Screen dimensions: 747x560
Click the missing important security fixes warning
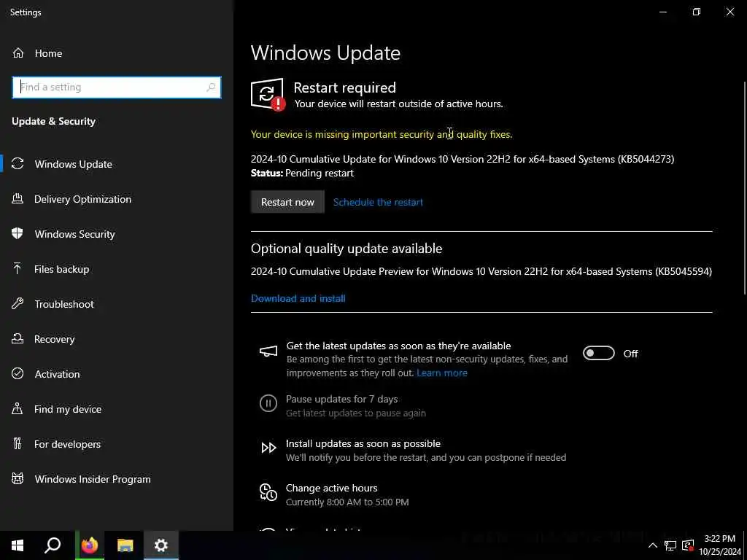tap(382, 135)
